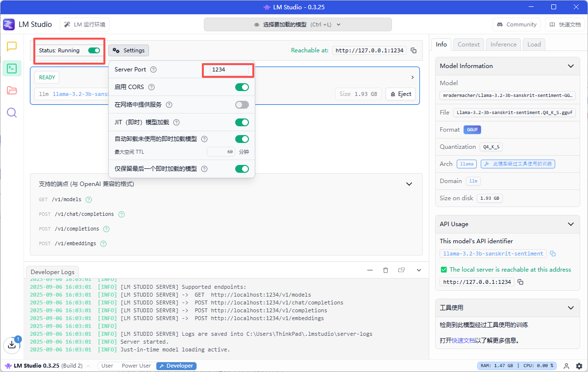Open the user account icon in status bar
The height and width of the screenshot is (372, 588).
566,366
